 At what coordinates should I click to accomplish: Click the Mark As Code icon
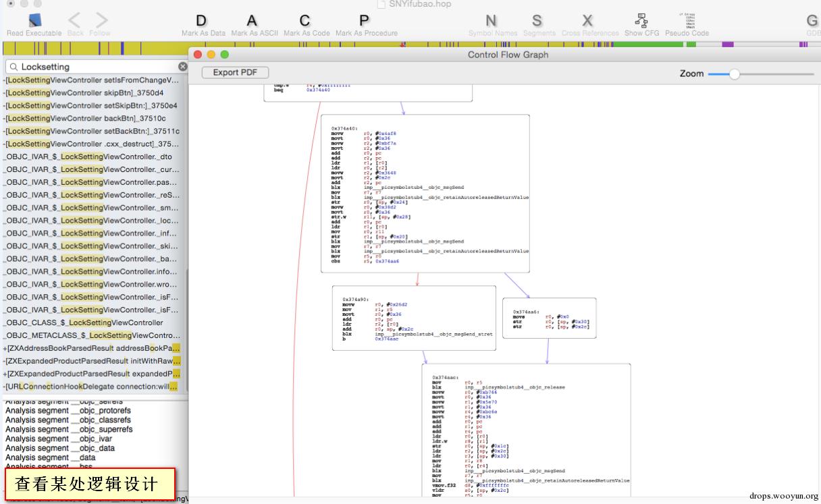click(306, 21)
